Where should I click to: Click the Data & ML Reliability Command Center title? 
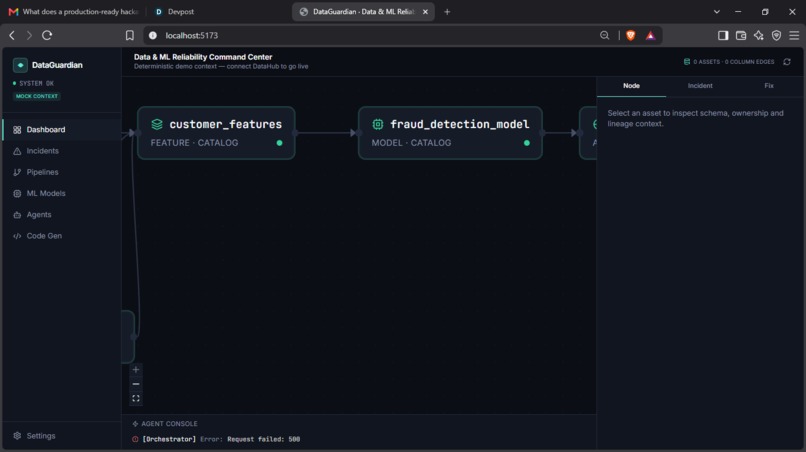(203, 57)
